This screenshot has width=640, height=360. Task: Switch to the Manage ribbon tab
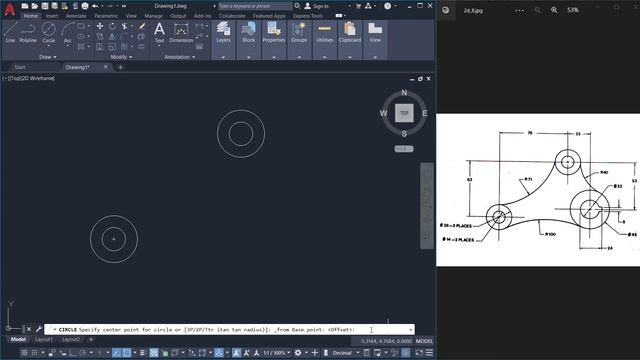pyautogui.click(x=153, y=16)
